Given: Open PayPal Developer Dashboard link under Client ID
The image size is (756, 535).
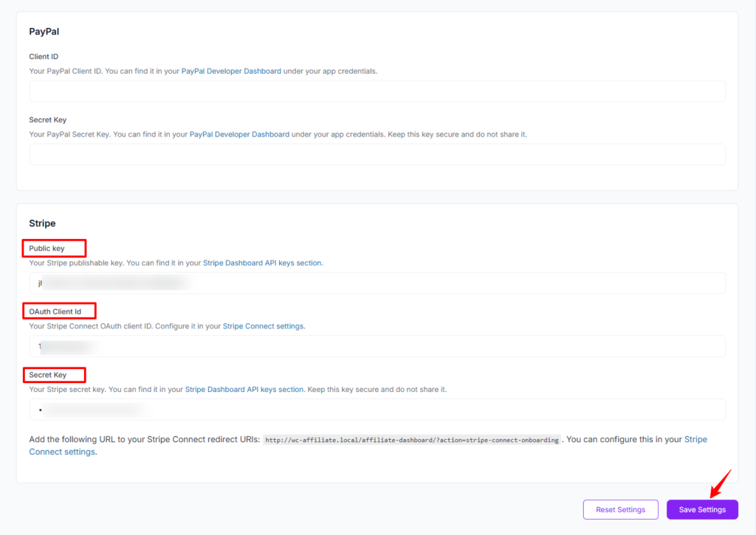Looking at the screenshot, I should click(x=231, y=72).
